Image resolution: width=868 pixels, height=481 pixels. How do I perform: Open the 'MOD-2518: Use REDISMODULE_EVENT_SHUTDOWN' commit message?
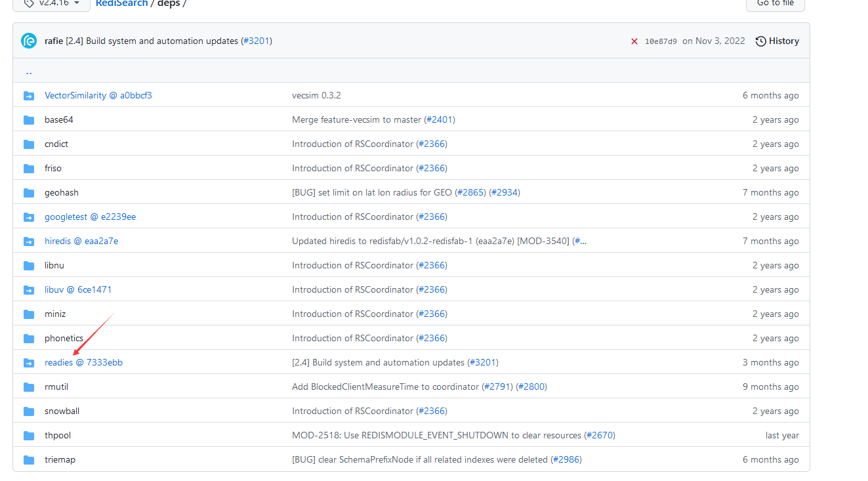point(437,435)
